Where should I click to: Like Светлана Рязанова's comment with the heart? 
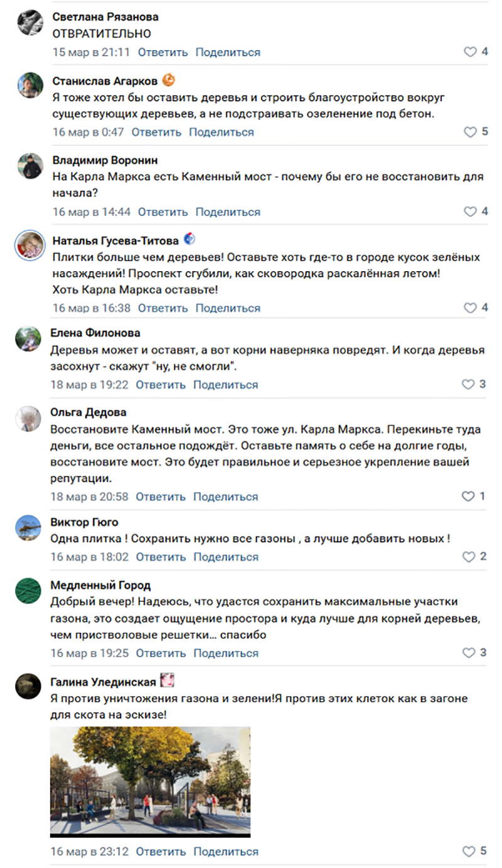(470, 52)
